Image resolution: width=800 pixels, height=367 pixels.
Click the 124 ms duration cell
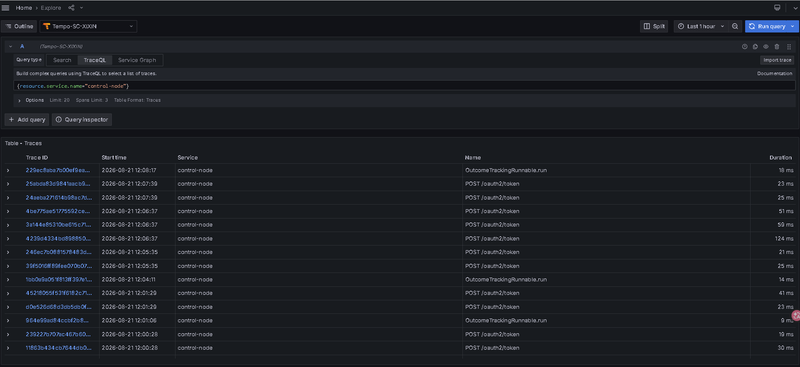pos(785,238)
